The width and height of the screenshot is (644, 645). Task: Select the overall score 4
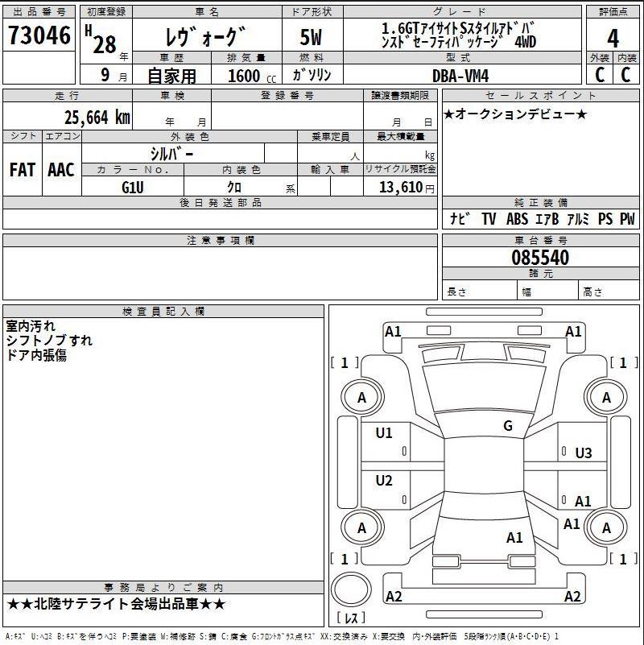click(613, 38)
